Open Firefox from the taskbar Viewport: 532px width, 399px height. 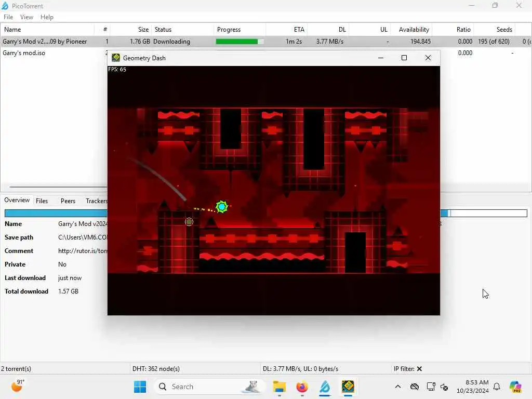302,387
